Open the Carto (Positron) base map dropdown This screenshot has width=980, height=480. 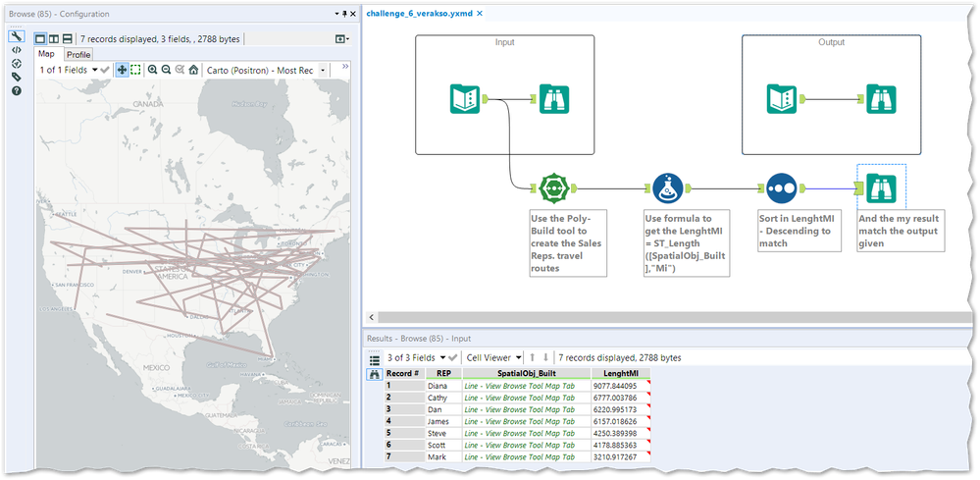tap(266, 70)
